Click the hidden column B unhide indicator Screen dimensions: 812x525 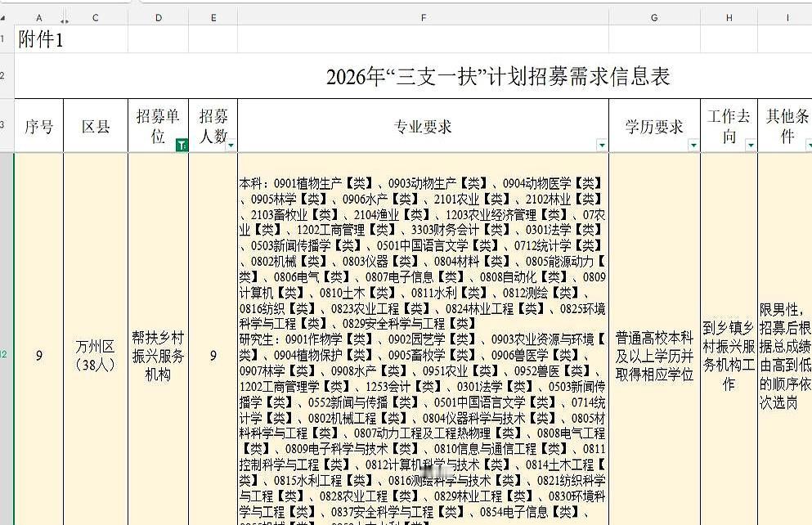[x=65, y=20]
